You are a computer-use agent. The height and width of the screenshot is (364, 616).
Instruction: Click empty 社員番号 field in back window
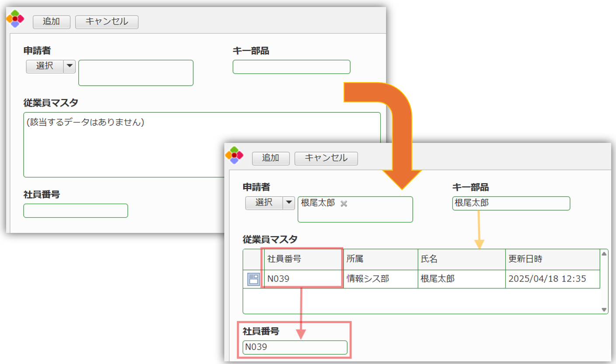coord(76,211)
